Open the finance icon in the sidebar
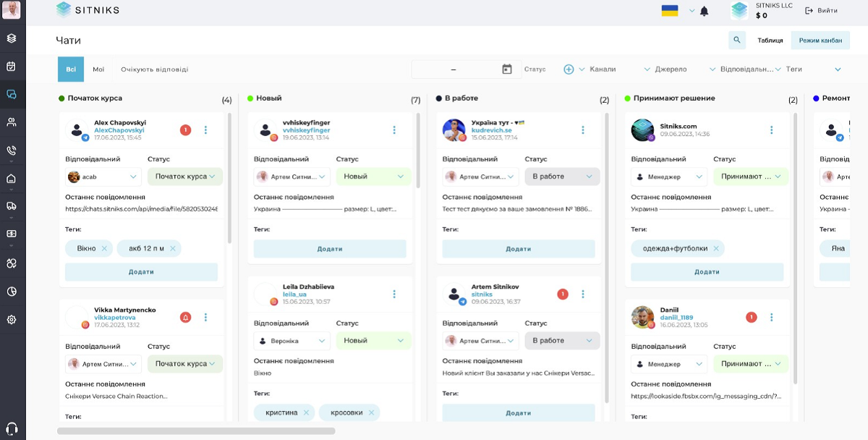 pos(12,234)
